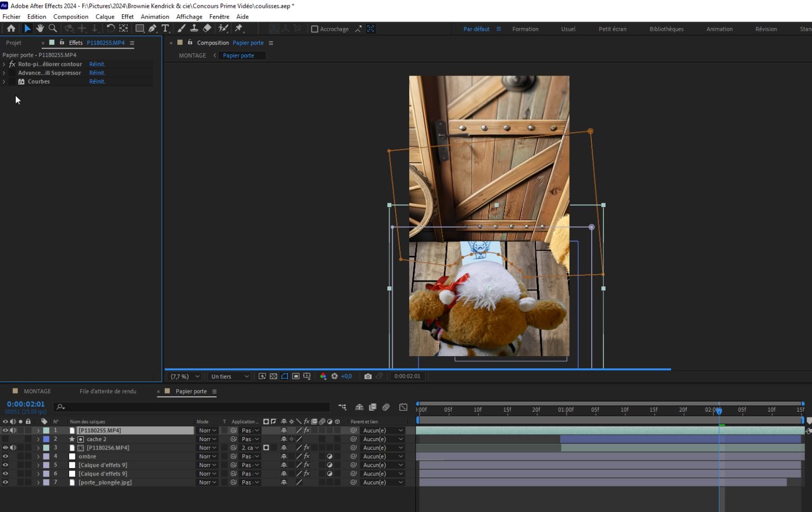Open the Un tiers resolution dropdown

click(x=230, y=376)
